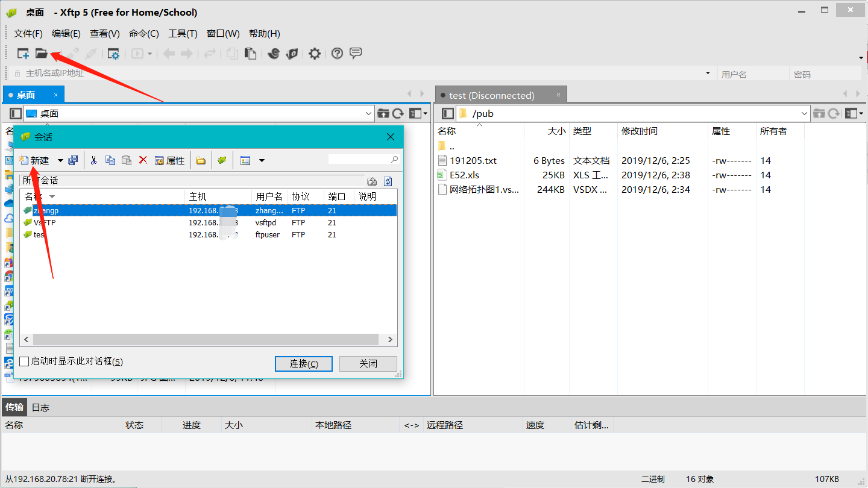The image size is (868, 488).
Task: Click the copy icon in 会话 dialog toolbar
Action: (x=110, y=160)
